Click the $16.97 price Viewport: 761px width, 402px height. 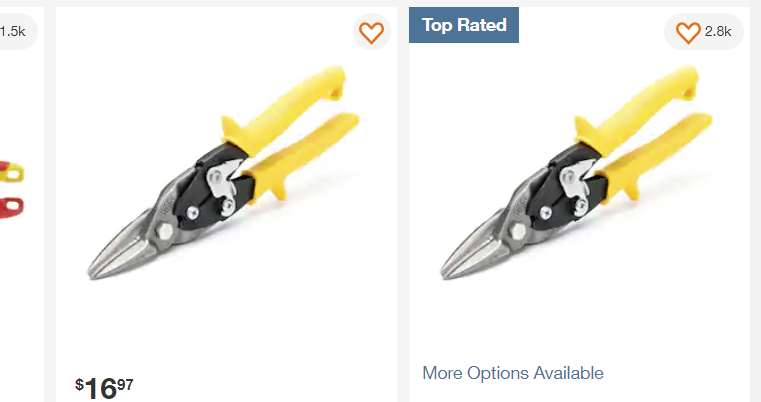104,386
